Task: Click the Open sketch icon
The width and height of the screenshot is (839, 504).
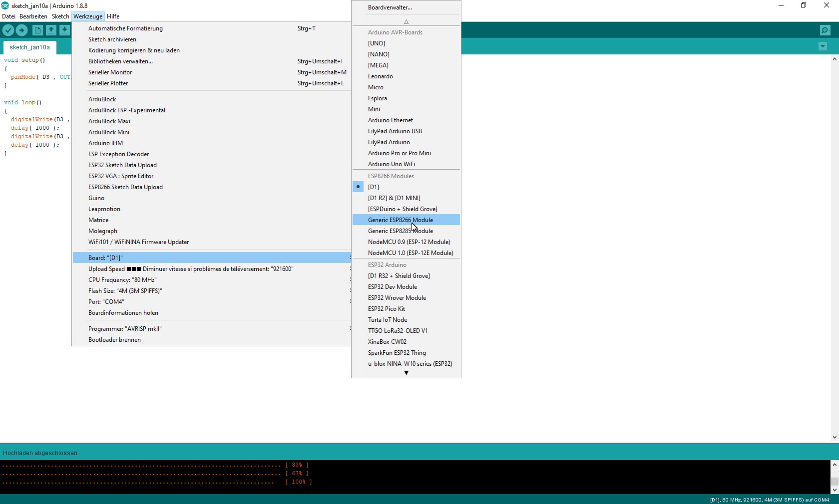Action: coord(51,30)
